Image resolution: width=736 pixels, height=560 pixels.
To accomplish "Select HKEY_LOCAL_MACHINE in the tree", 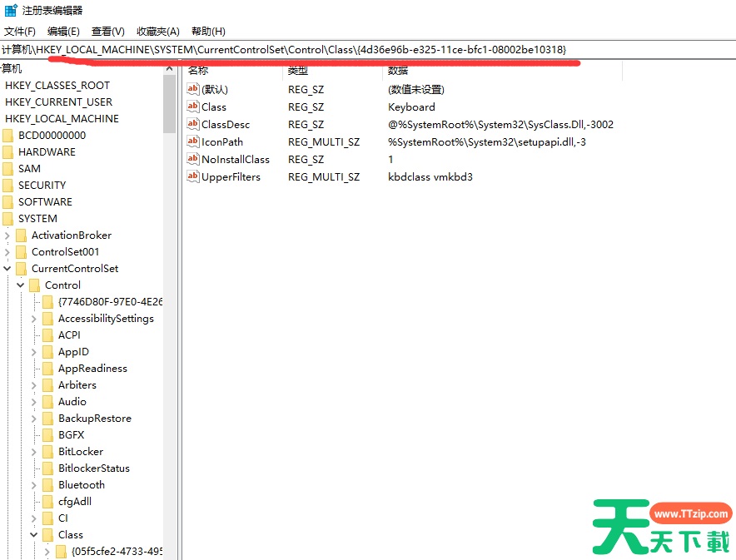I will [x=62, y=119].
